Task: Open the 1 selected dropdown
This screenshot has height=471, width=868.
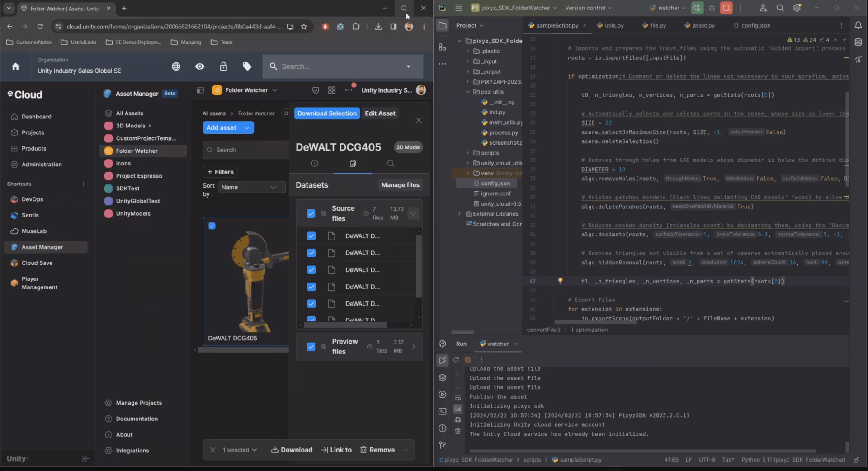Action: coord(240,450)
